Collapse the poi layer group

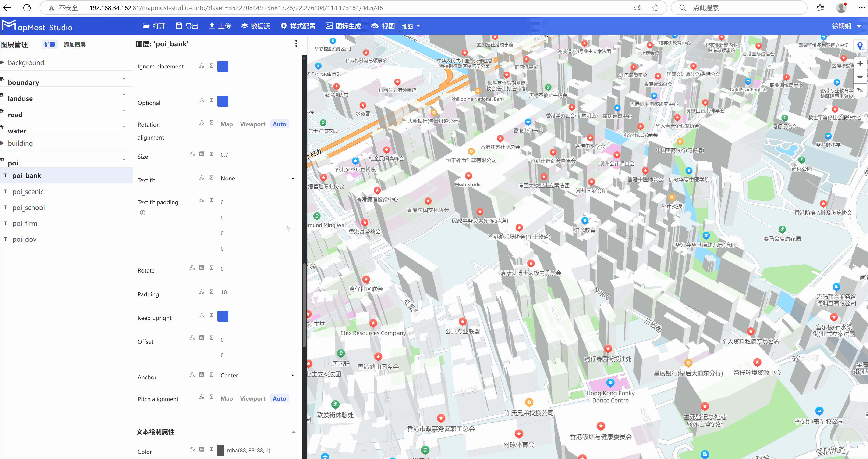tap(124, 159)
